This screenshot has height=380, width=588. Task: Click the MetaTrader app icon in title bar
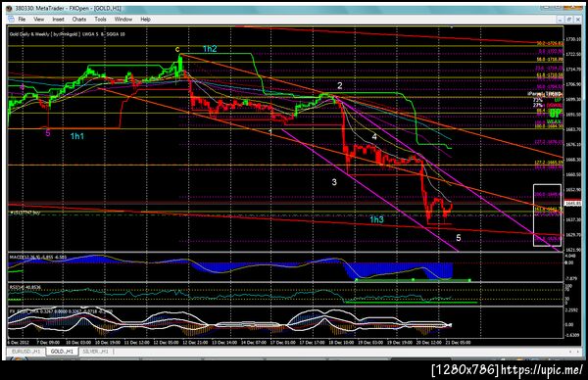[10, 8]
